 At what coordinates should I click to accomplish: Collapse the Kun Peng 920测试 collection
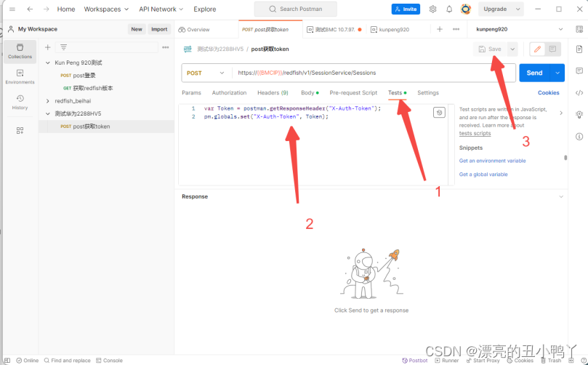click(48, 63)
